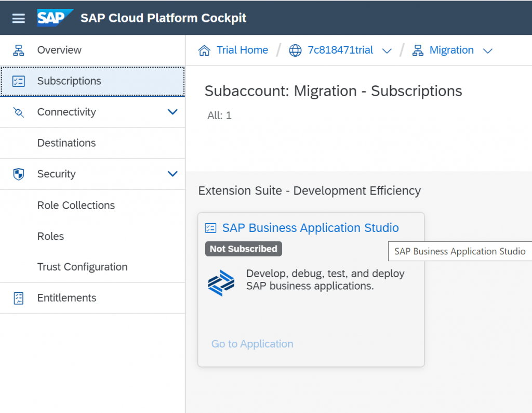Open the Migration subaccount breadcrumb link

(451, 50)
